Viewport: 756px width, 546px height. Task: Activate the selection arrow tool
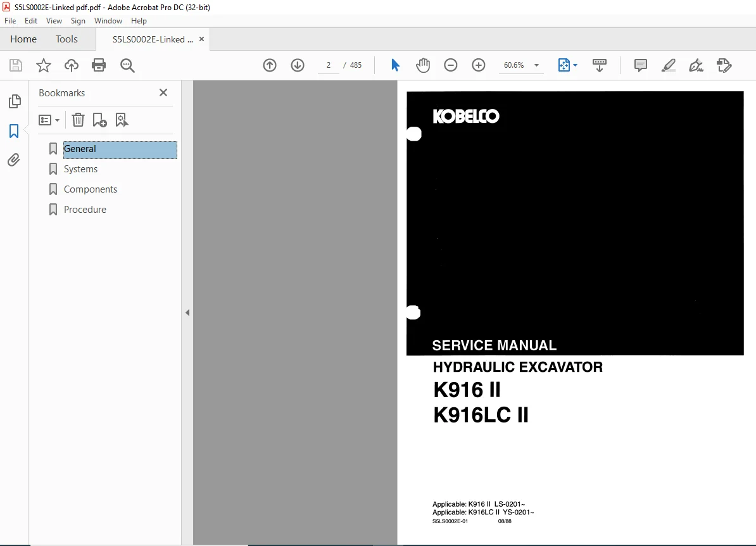click(395, 65)
